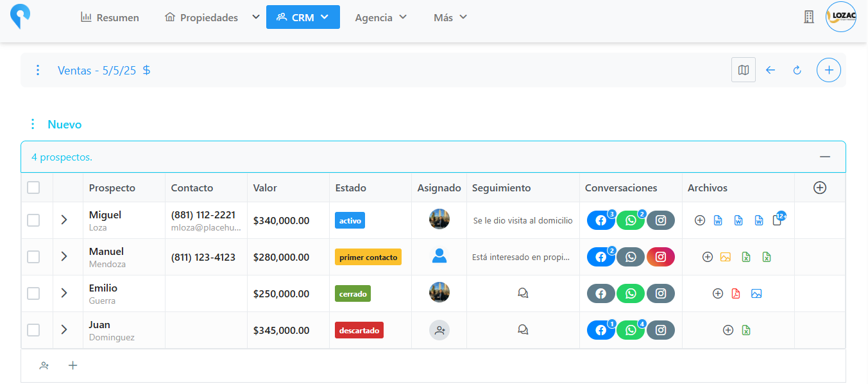The height and width of the screenshot is (384, 868).
Task: Assign user to Juan Dominguez
Action: (439, 330)
